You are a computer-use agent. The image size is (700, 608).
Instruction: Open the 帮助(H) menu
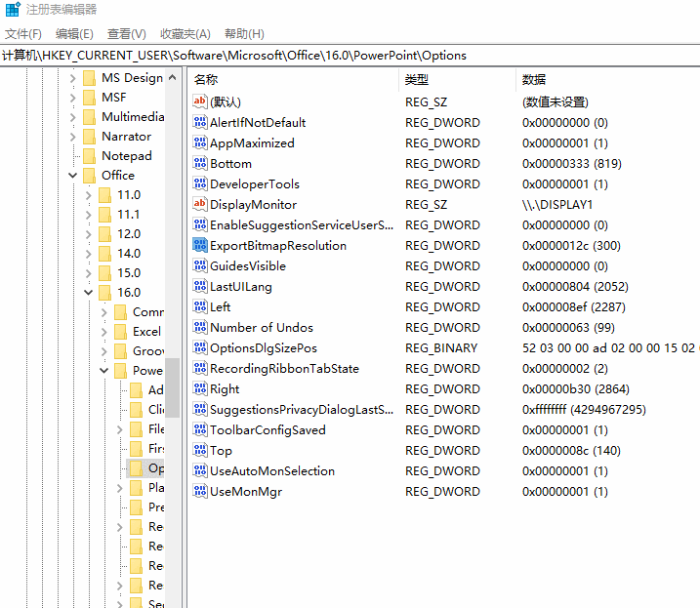click(x=244, y=34)
